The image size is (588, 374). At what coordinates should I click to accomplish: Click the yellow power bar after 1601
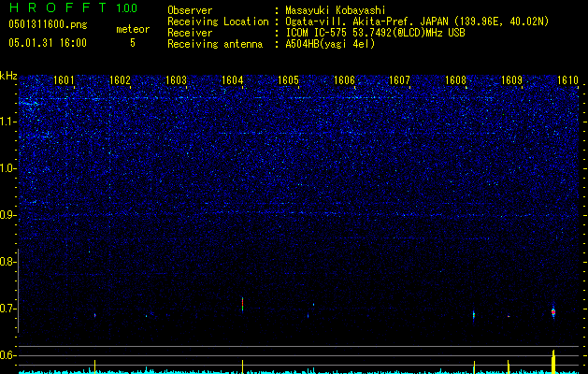pyautogui.click(x=94, y=367)
